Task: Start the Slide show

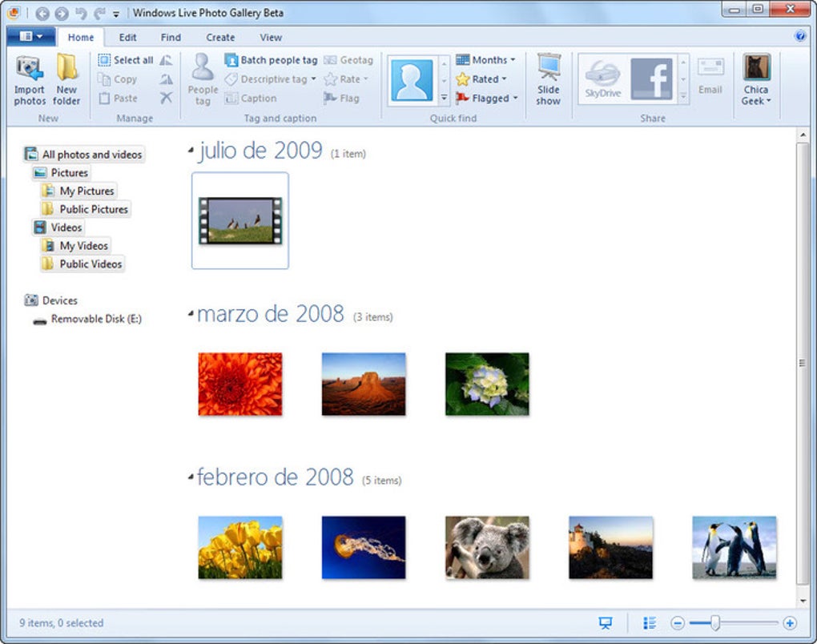Action: 549,80
